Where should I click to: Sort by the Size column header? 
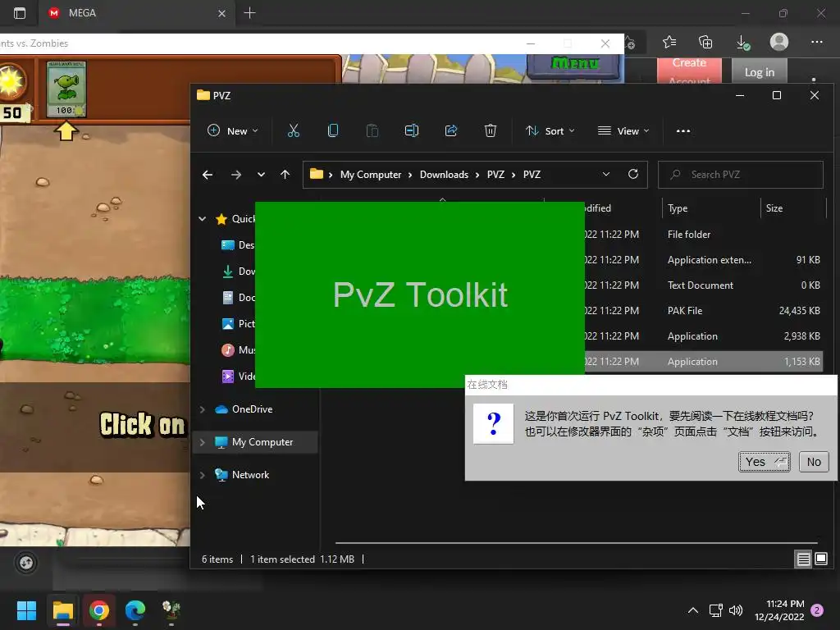pyautogui.click(x=793, y=208)
